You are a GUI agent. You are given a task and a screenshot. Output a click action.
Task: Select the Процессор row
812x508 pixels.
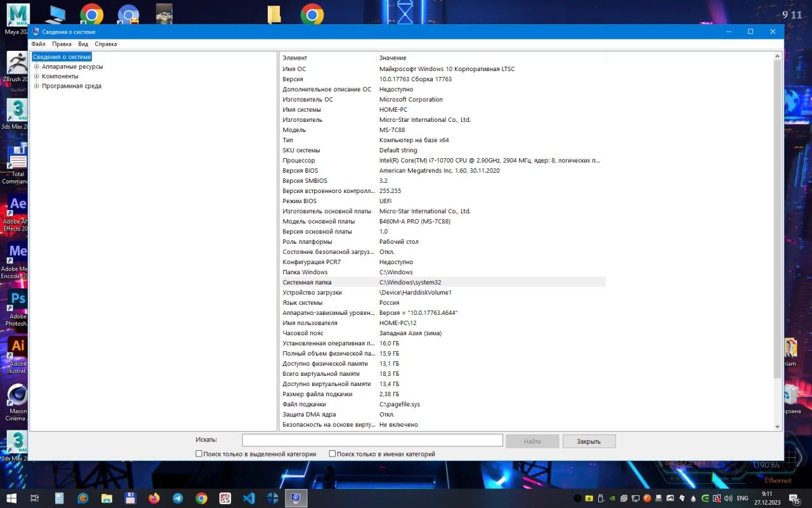443,160
